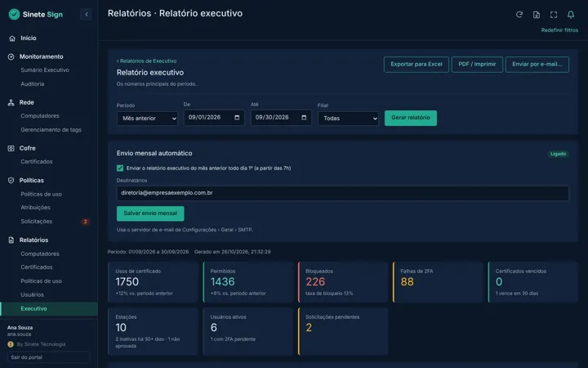This screenshot has height=368, width=588.
Task: Click the Sinete Sign logo checkmark icon
Action: tap(14, 14)
